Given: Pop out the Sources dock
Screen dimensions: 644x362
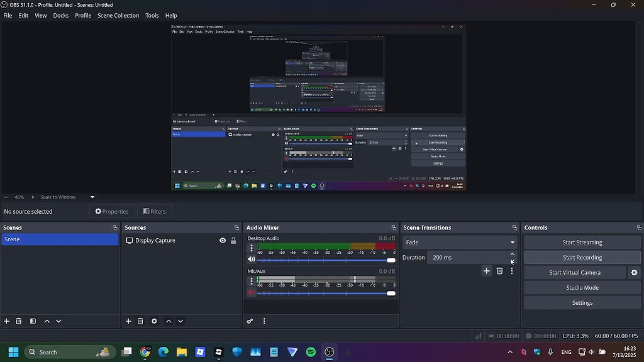Looking at the screenshot, I should pyautogui.click(x=236, y=228).
